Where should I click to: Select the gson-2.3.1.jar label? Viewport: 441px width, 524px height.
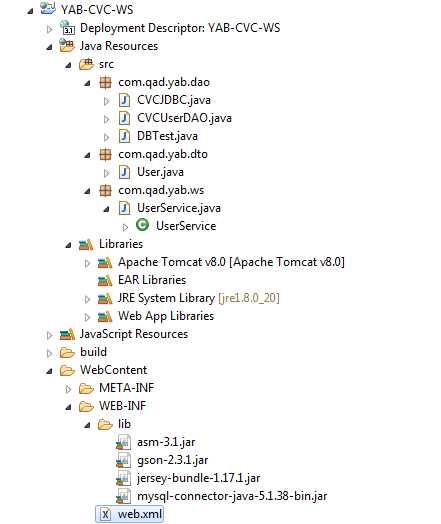(173, 460)
